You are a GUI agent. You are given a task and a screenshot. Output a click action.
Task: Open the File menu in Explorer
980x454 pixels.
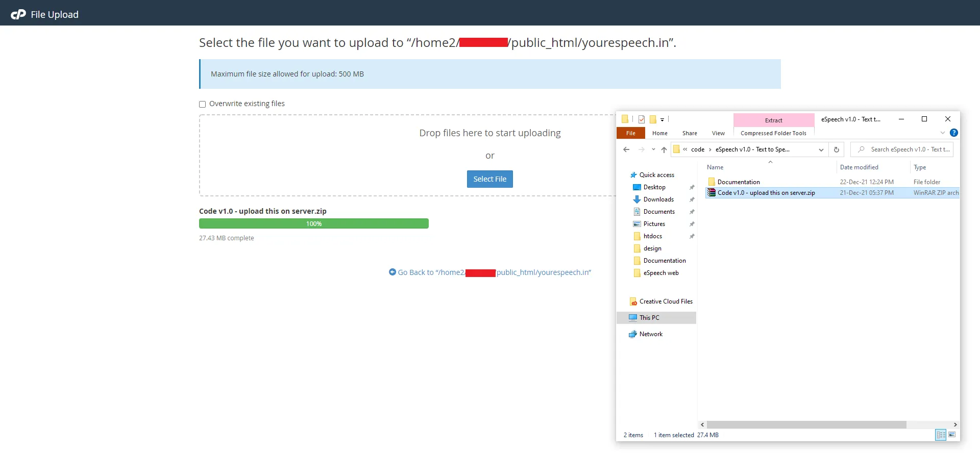pos(631,133)
